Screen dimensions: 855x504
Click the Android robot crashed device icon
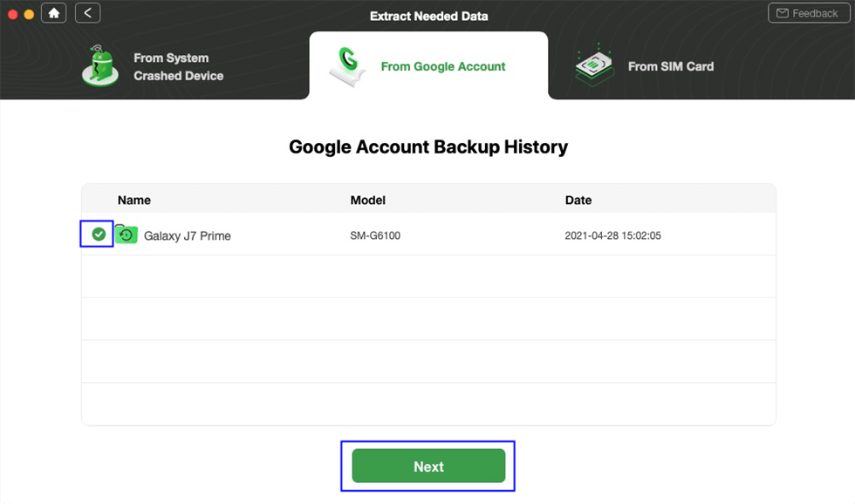tap(100, 66)
